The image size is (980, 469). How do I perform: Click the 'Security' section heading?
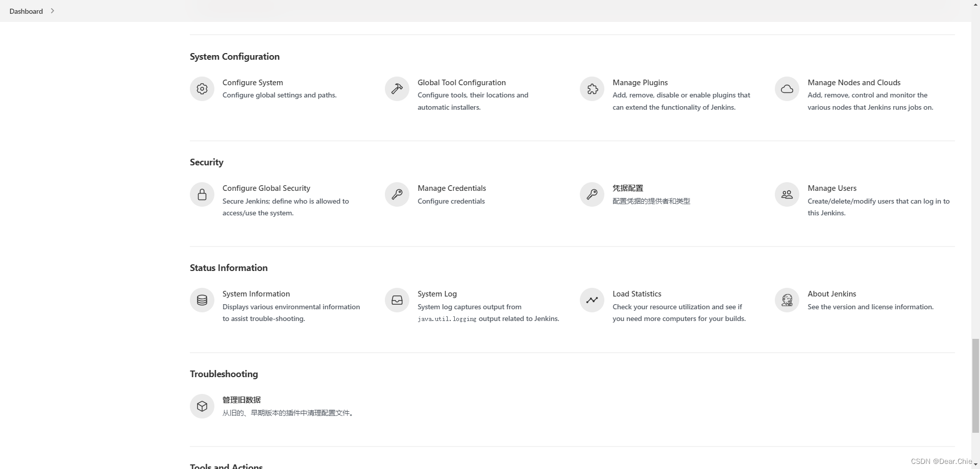click(x=207, y=162)
